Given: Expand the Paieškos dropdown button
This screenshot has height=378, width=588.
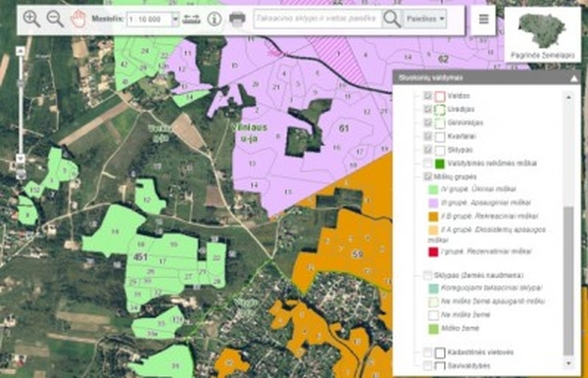Looking at the screenshot, I should (x=425, y=19).
